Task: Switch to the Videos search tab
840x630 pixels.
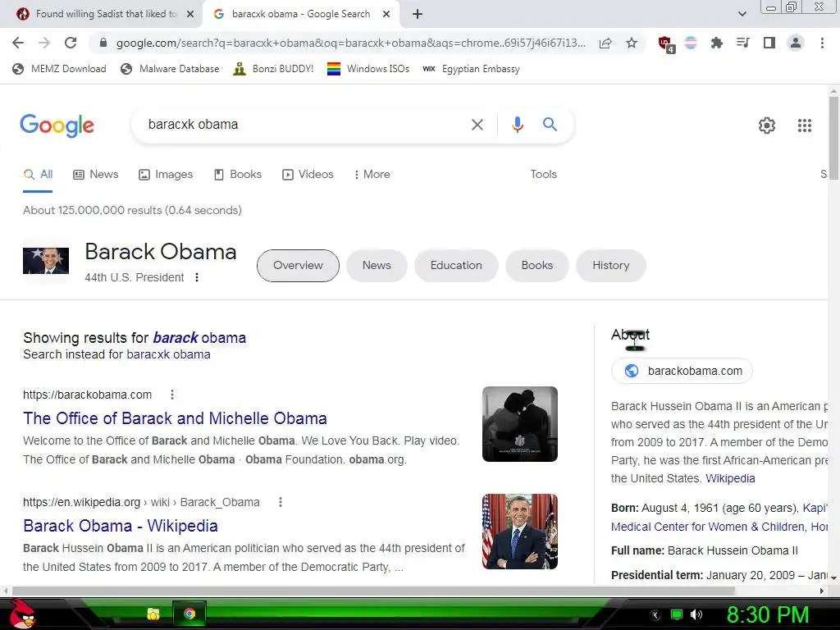Action: (x=308, y=174)
